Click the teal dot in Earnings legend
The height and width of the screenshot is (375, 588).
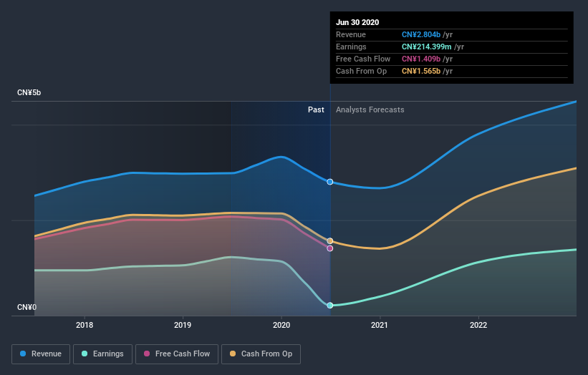pyautogui.click(x=85, y=354)
